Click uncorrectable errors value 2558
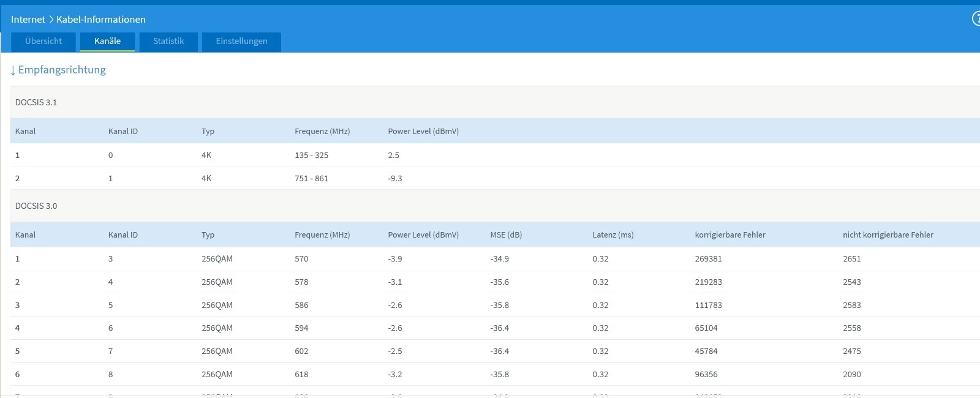980x398 pixels. (x=851, y=328)
